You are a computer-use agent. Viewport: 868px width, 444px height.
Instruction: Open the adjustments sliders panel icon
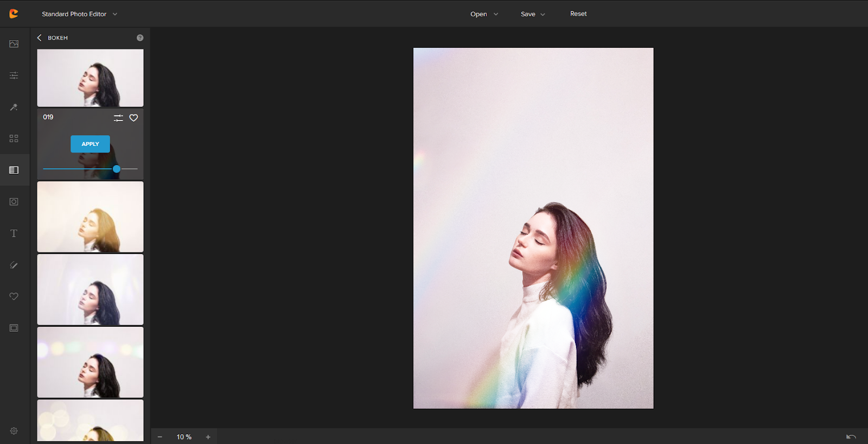14,75
